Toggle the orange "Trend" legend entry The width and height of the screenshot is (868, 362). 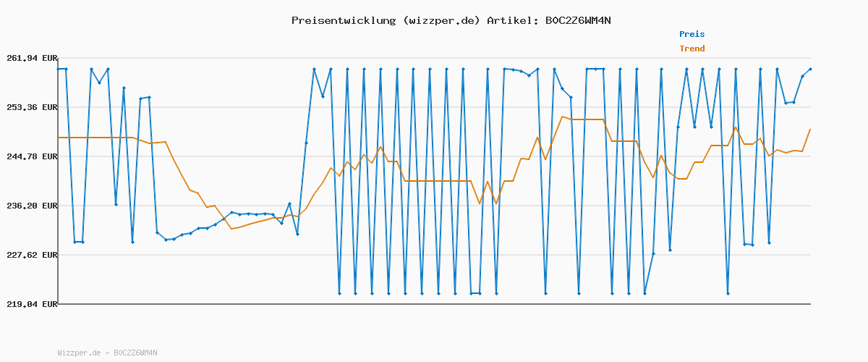tap(692, 49)
